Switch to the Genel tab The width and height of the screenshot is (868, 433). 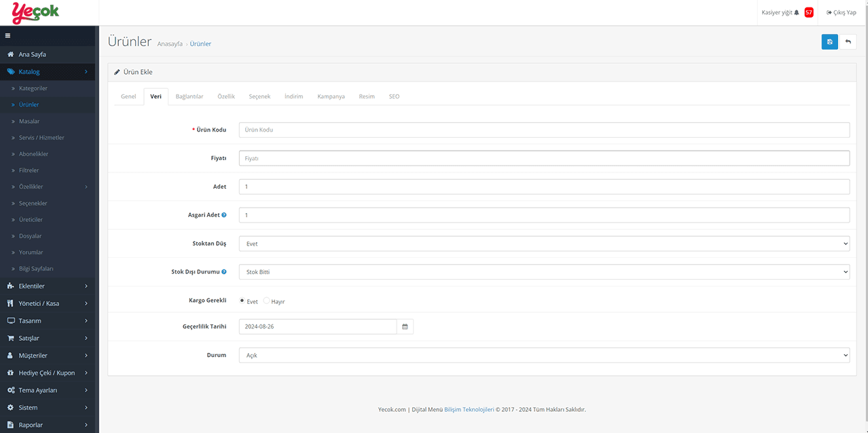128,96
